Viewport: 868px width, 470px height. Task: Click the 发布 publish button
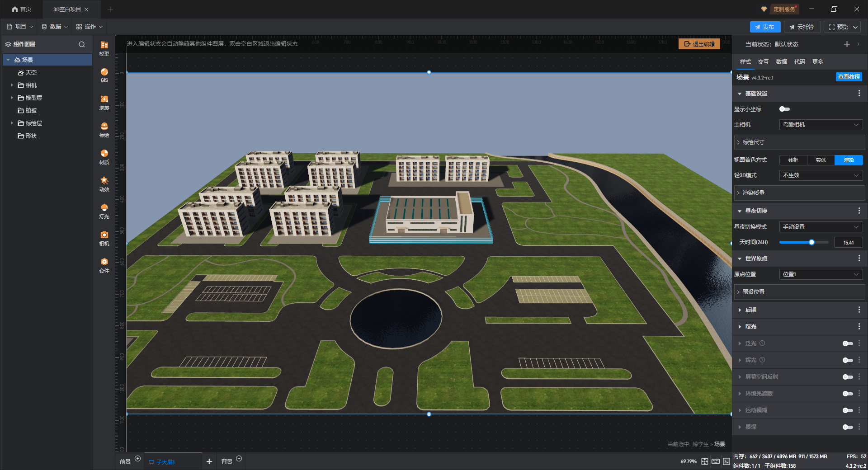[x=764, y=27]
